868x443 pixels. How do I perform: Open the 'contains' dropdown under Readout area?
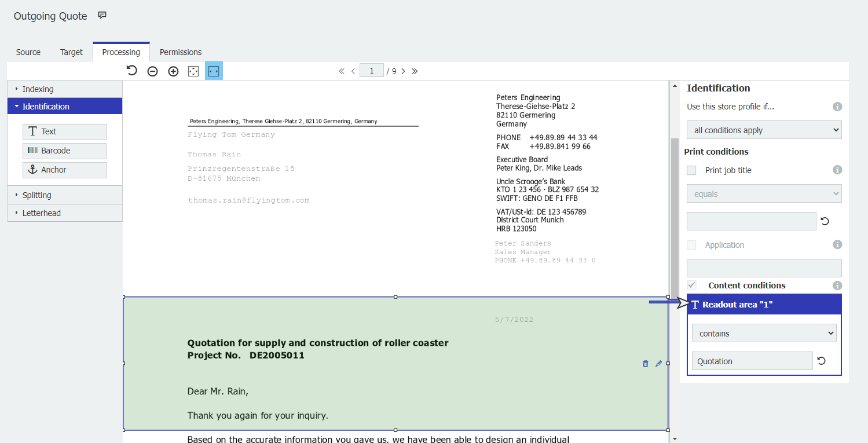coord(764,333)
